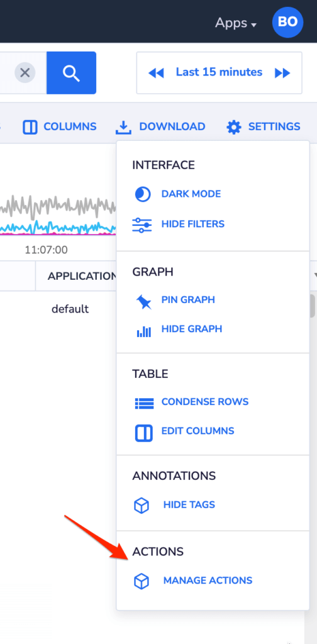Viewport: 317px width, 644px height.
Task: Toggle HIDE GRAPH option
Action: tap(192, 329)
